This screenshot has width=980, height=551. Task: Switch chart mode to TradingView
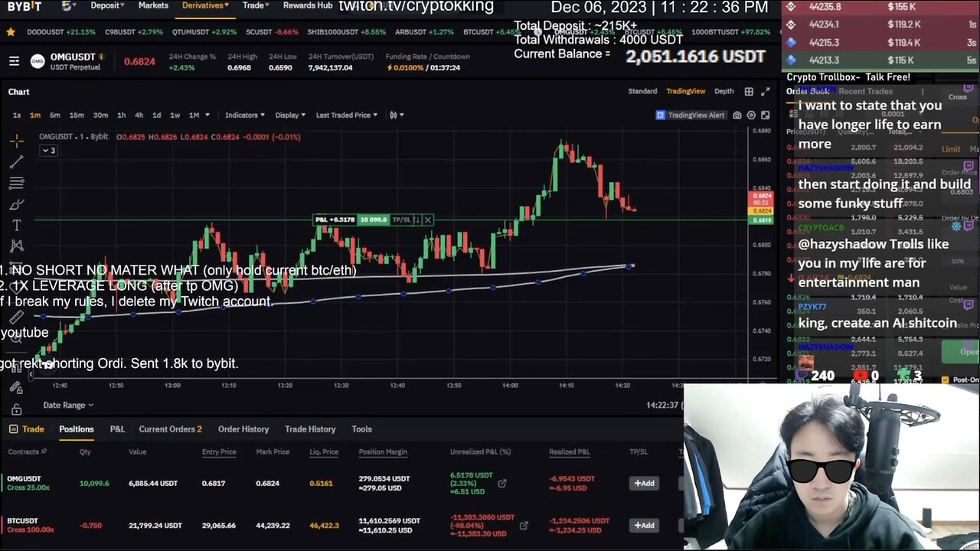coord(685,91)
